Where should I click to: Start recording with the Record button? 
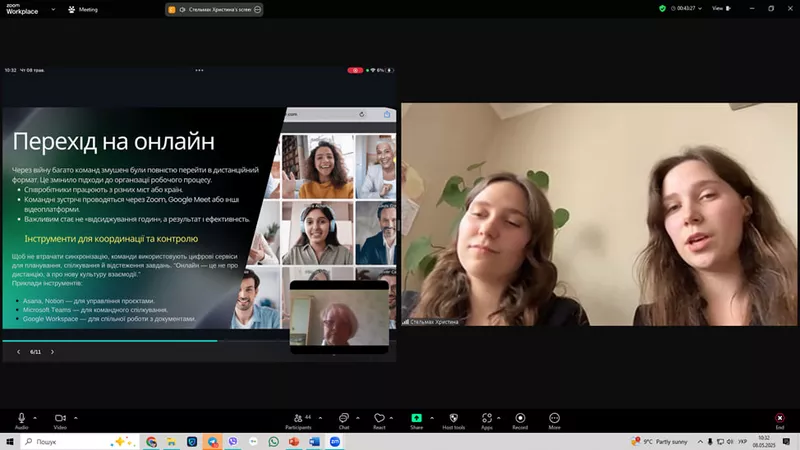tap(520, 421)
